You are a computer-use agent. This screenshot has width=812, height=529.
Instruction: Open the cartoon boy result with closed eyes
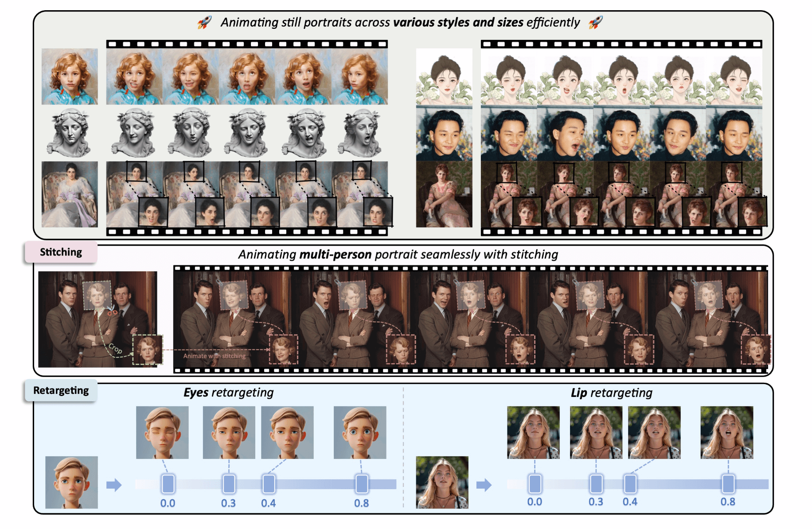pos(162,432)
